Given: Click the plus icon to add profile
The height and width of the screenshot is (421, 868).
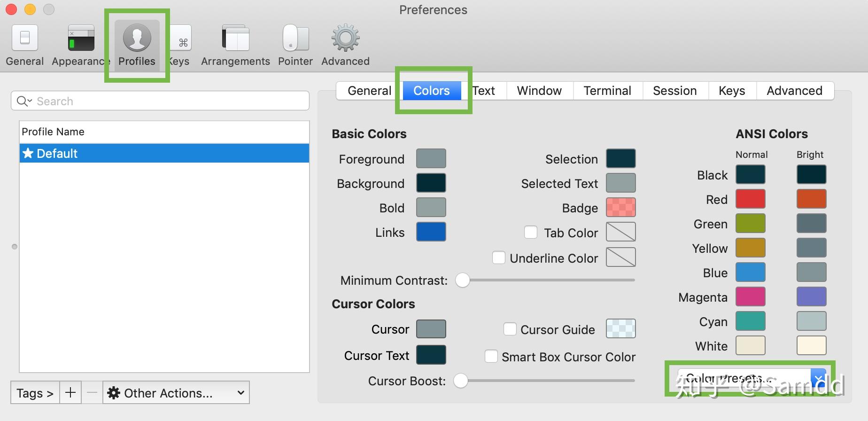Looking at the screenshot, I should (70, 392).
